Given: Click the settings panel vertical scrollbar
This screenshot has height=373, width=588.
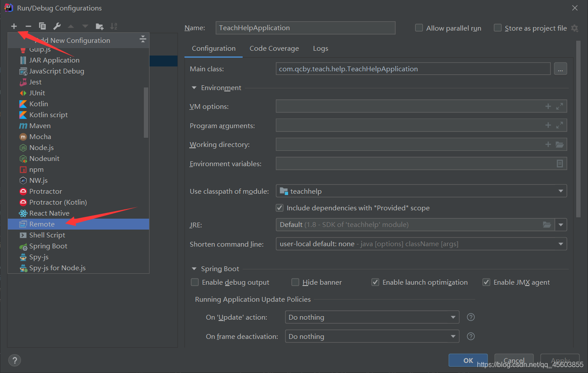Looking at the screenshot, I should 578,129.
